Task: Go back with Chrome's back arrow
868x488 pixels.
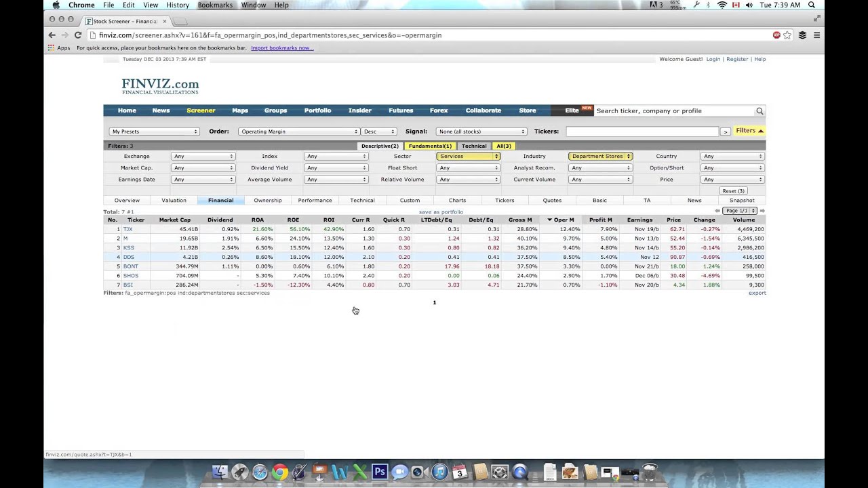Action: point(52,35)
